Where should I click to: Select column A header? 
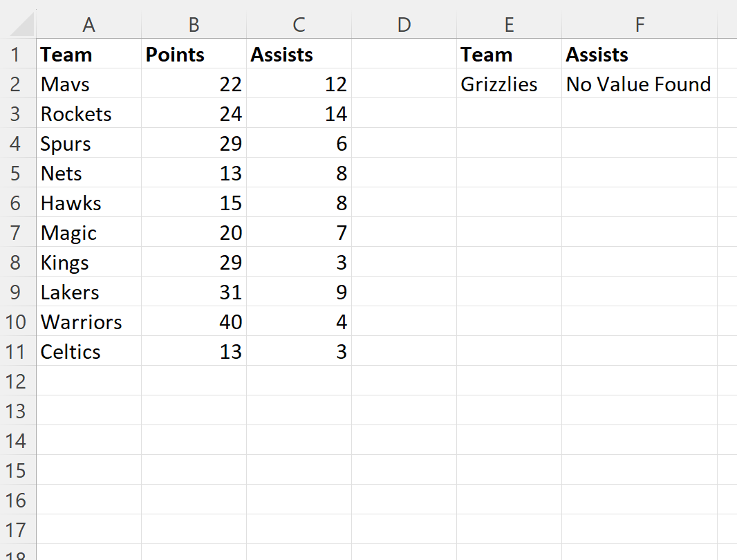coord(88,24)
